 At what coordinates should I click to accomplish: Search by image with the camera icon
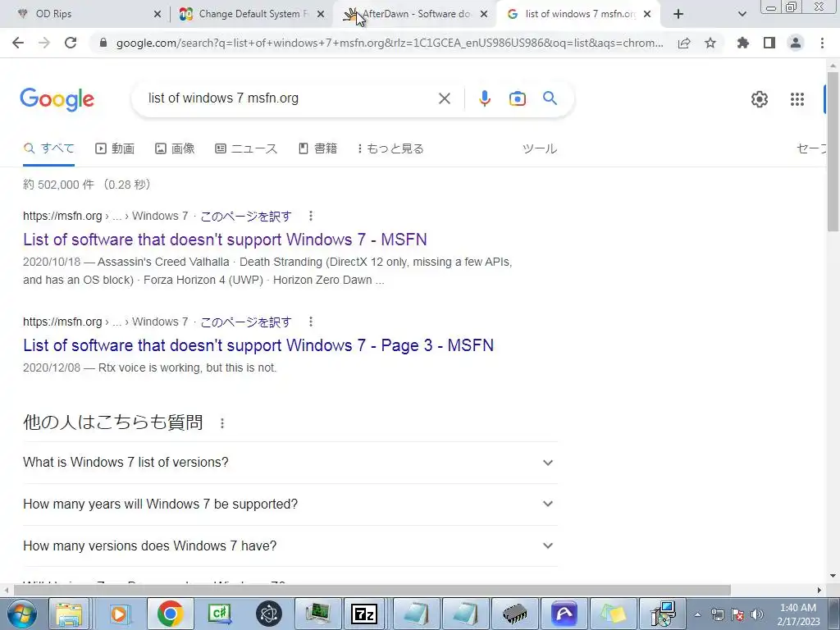click(518, 98)
